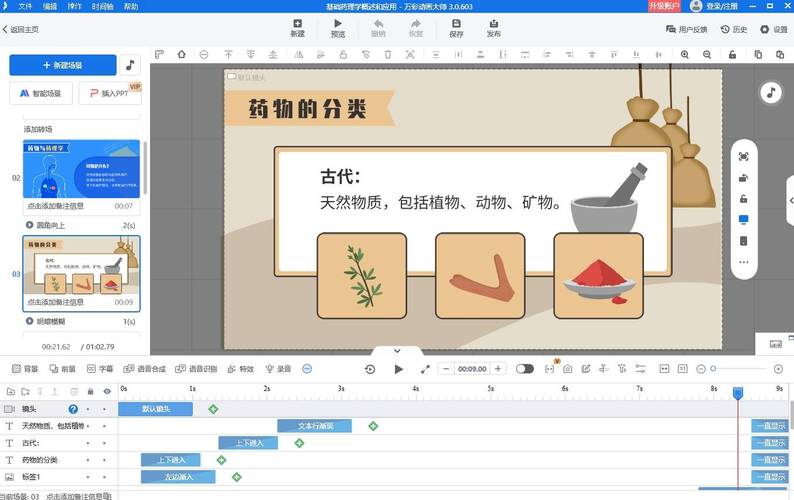Expand 一直显示 option for 古代: layer

[x=771, y=443]
